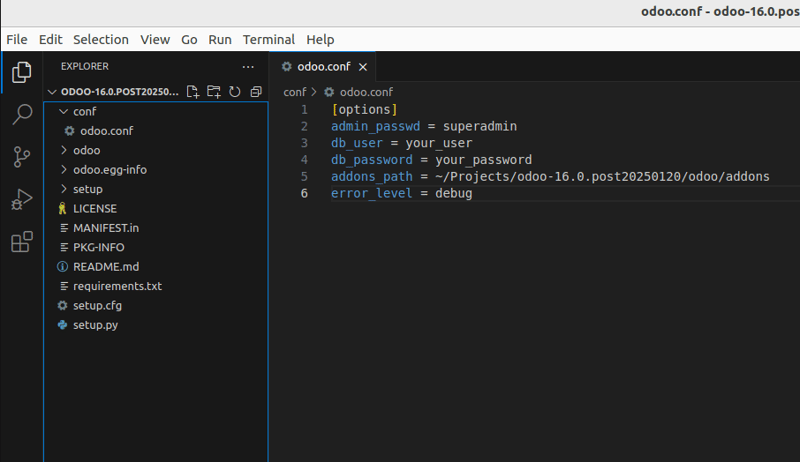This screenshot has width=800, height=462.
Task: Collapse the ODOO-16.0.POST20250 root section
Action: (52, 92)
